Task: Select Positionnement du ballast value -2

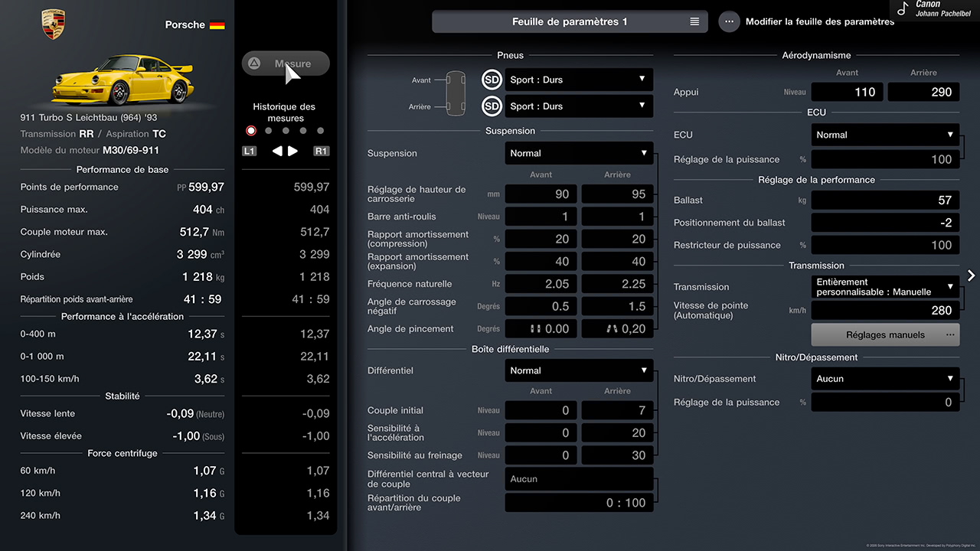Action: [886, 223]
